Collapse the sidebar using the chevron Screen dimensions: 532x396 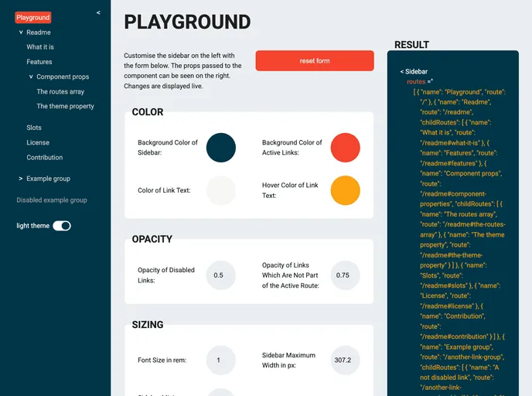pos(98,12)
